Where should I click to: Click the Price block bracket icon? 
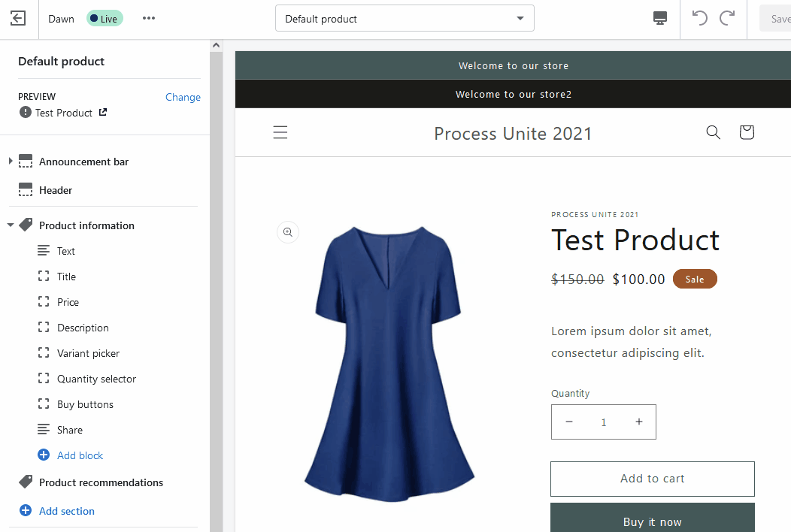point(44,301)
